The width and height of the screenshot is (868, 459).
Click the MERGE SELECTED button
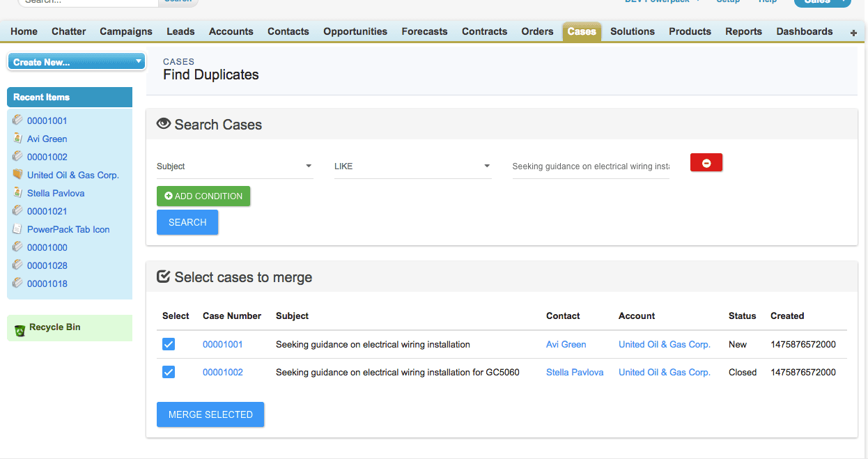click(x=210, y=414)
